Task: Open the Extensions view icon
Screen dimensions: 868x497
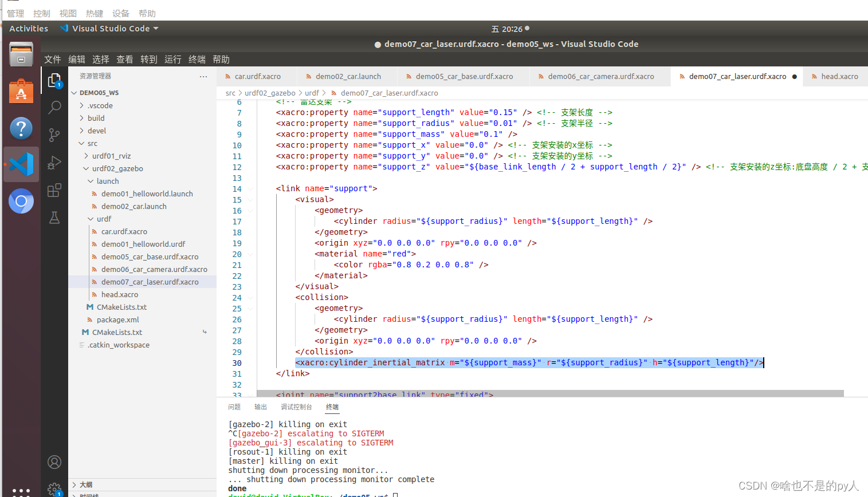Action: tap(54, 190)
